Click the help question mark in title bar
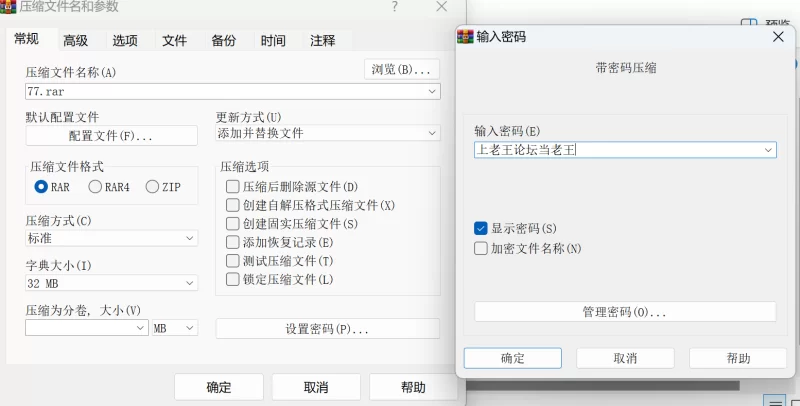800x406 pixels. coord(394,7)
